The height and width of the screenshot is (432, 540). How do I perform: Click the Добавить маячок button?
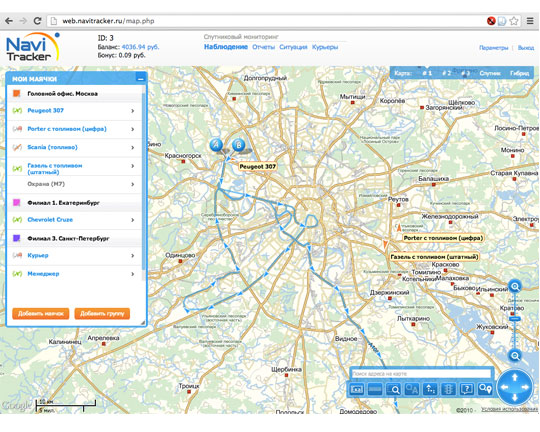pos(41,313)
